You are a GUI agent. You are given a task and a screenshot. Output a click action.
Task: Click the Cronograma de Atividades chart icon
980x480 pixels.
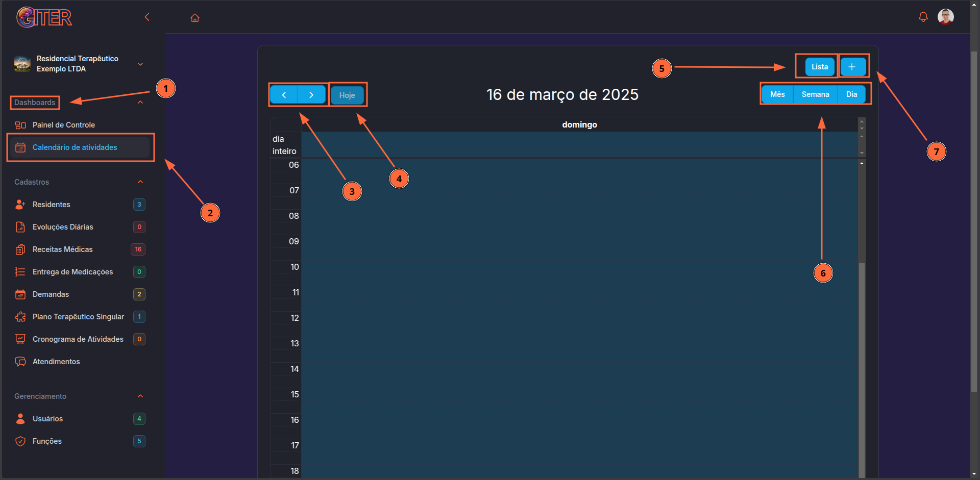coord(20,339)
